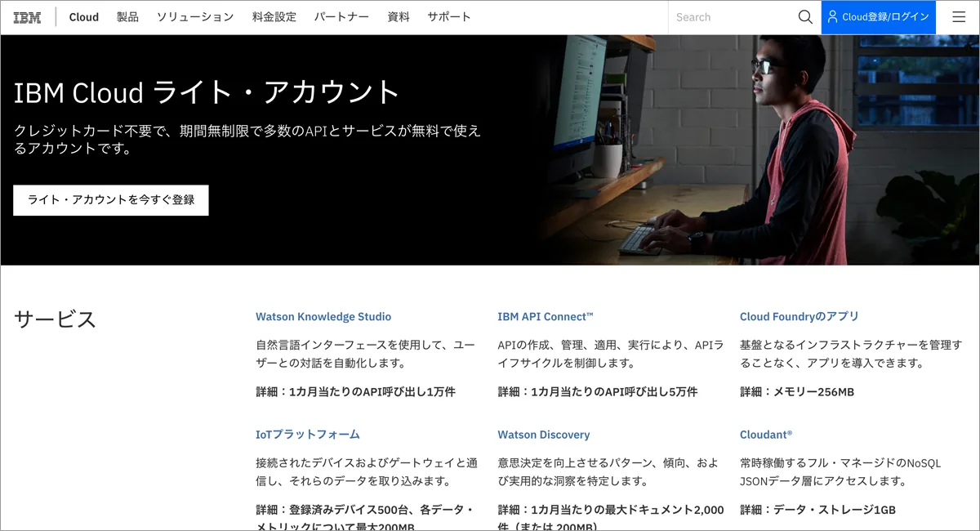This screenshot has width=980, height=531.
Task: Open the Watson Discovery link
Action: (544, 435)
